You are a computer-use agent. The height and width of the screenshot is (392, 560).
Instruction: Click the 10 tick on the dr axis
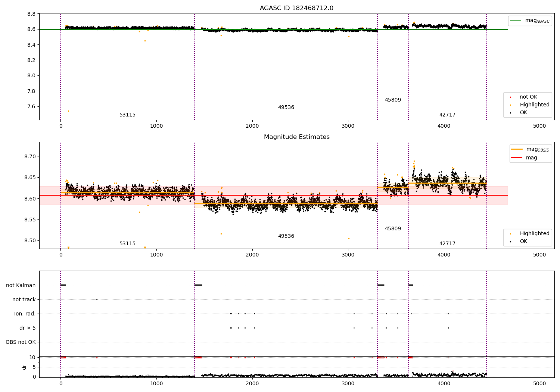[x=32, y=358]
